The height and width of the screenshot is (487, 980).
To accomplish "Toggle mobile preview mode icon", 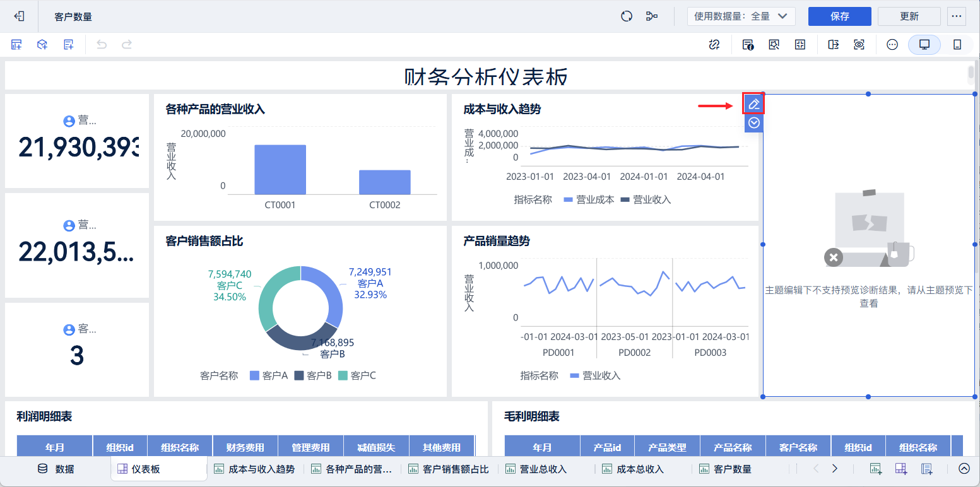I will (956, 44).
